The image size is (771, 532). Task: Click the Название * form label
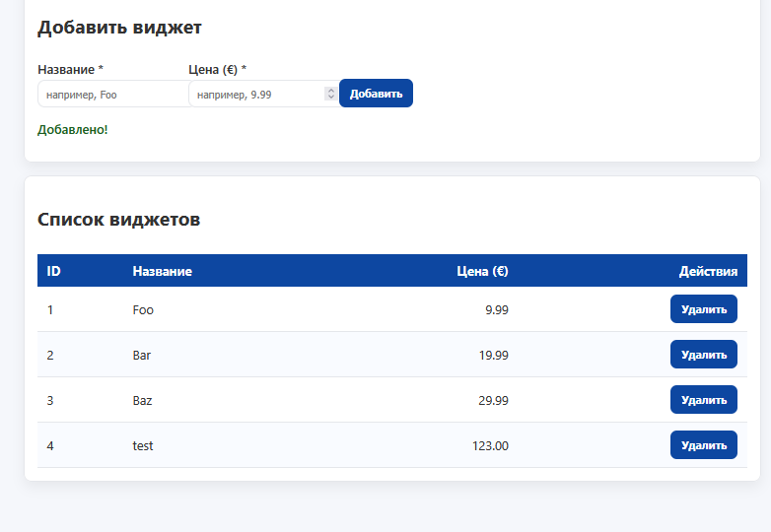(x=70, y=70)
